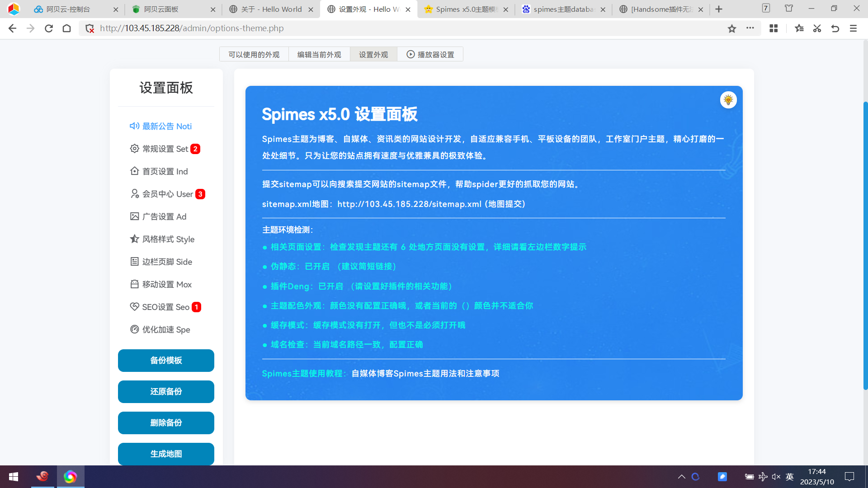The image size is (868, 488).
Task: Click the shirt skin icon in title bar
Action: (789, 8)
